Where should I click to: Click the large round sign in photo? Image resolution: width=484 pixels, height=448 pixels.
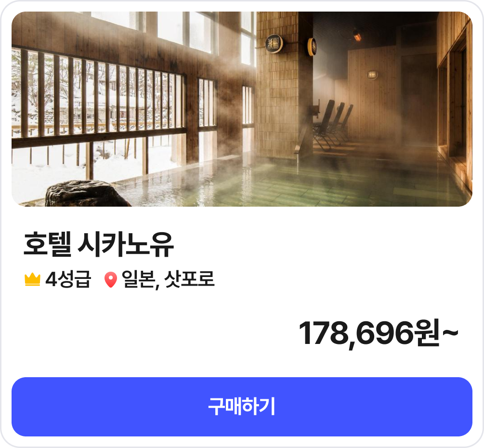coord(274,44)
